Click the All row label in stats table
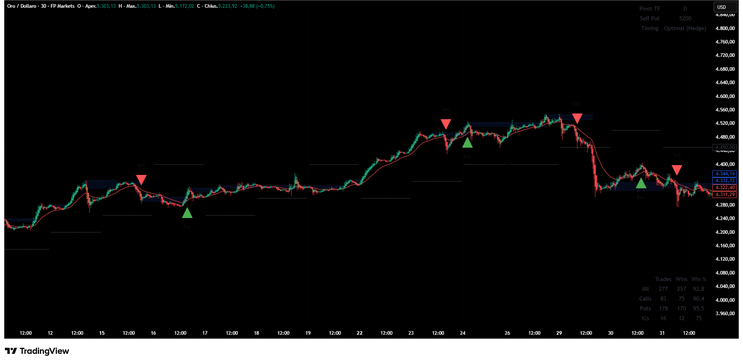 click(644, 289)
